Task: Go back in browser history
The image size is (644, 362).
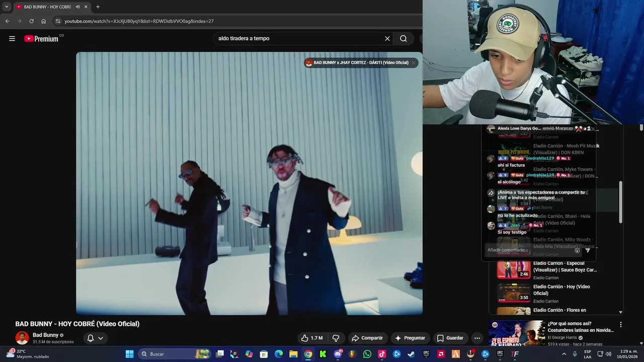Action: pos(7,21)
